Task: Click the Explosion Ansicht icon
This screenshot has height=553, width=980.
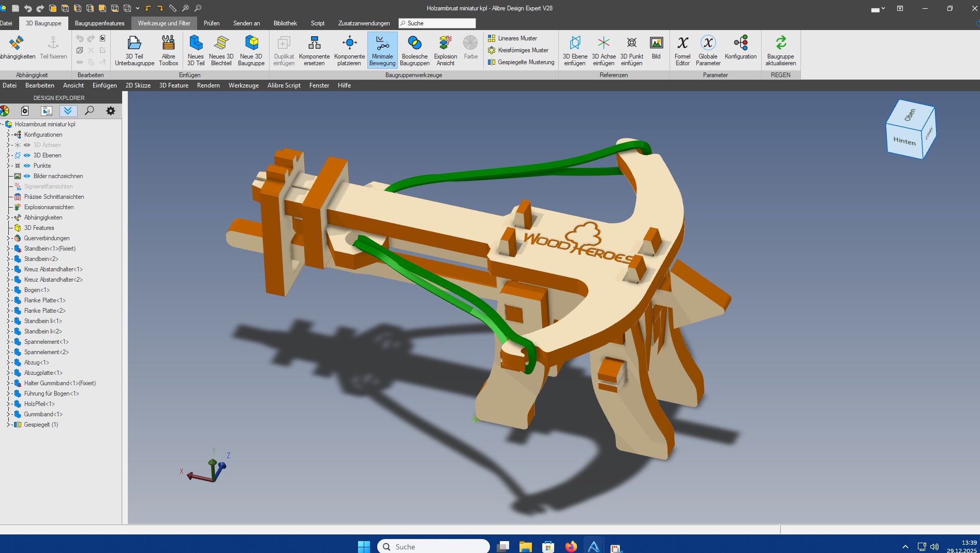Action: pos(445,43)
